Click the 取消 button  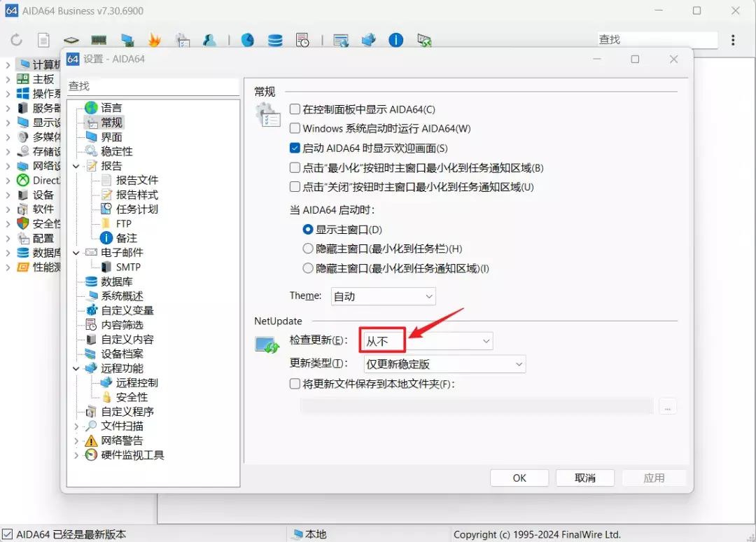tap(584, 478)
